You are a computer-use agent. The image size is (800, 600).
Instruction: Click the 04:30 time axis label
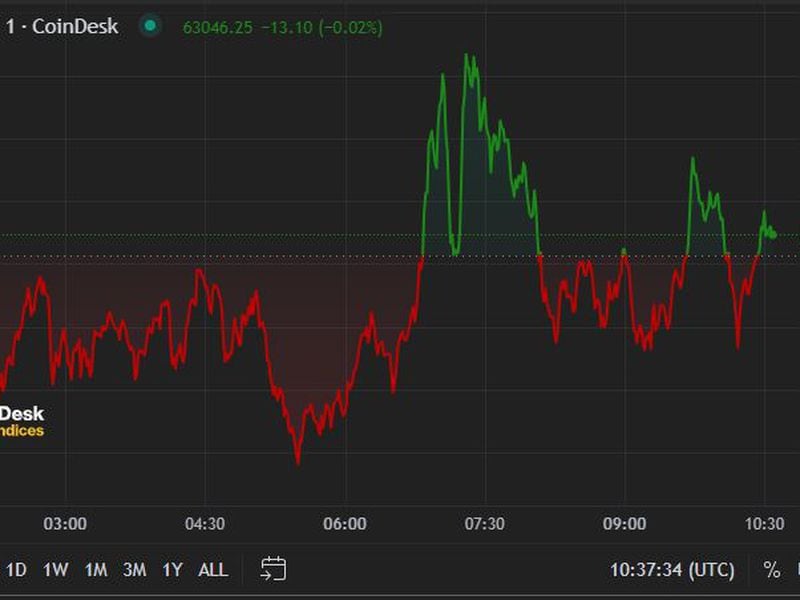[205, 524]
